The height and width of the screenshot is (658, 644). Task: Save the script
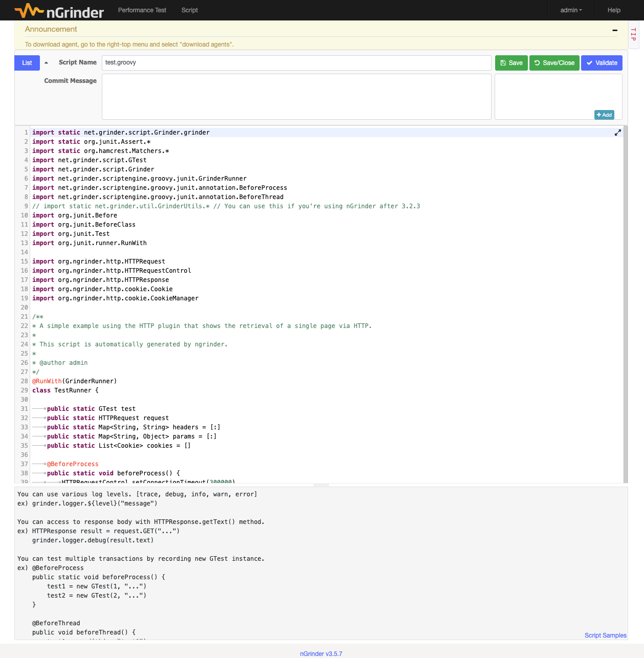point(512,63)
